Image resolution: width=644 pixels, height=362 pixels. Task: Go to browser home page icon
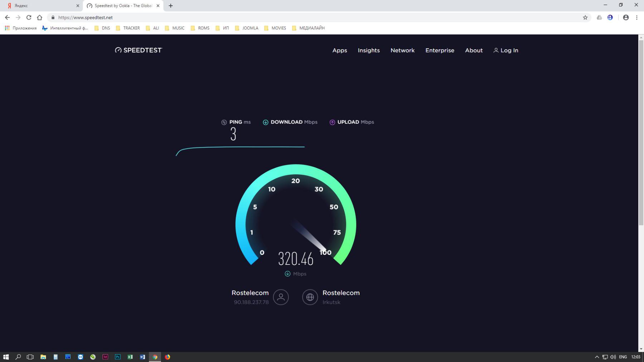pos(40,18)
